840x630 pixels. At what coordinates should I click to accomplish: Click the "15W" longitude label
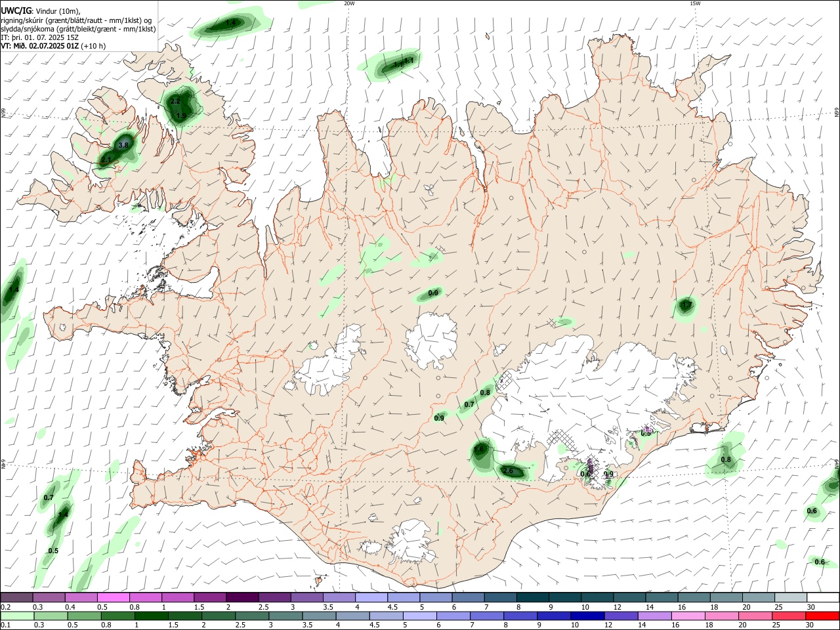[x=695, y=3]
